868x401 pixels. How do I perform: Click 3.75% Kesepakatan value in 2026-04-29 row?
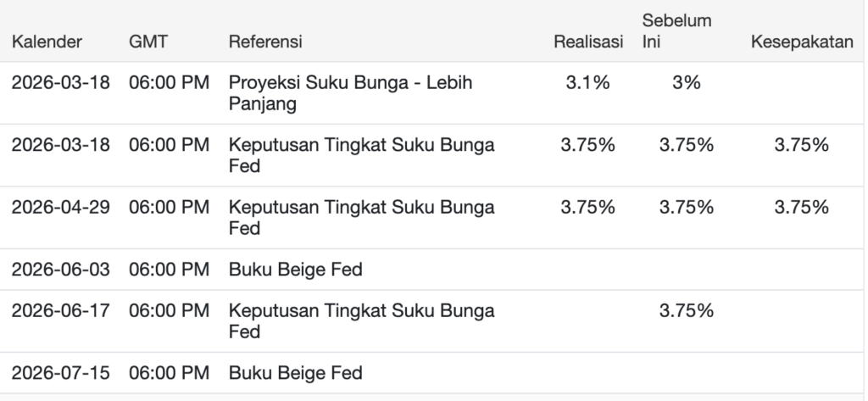(x=802, y=207)
